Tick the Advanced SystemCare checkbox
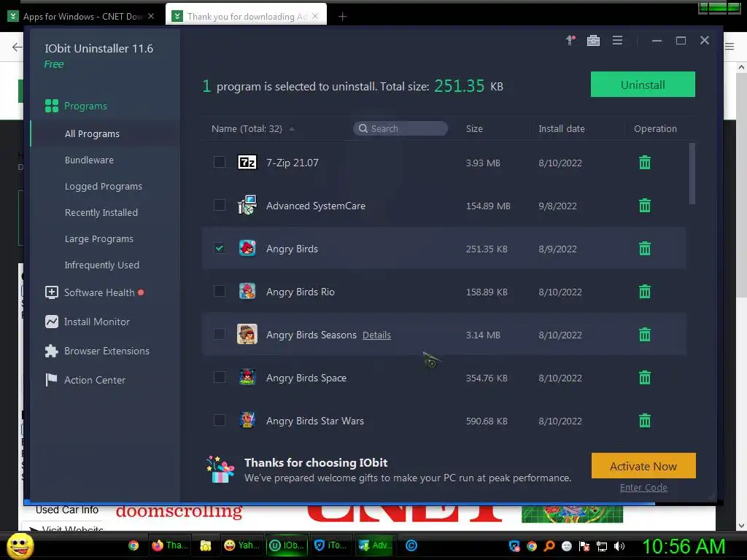The height and width of the screenshot is (560, 747). click(x=219, y=205)
